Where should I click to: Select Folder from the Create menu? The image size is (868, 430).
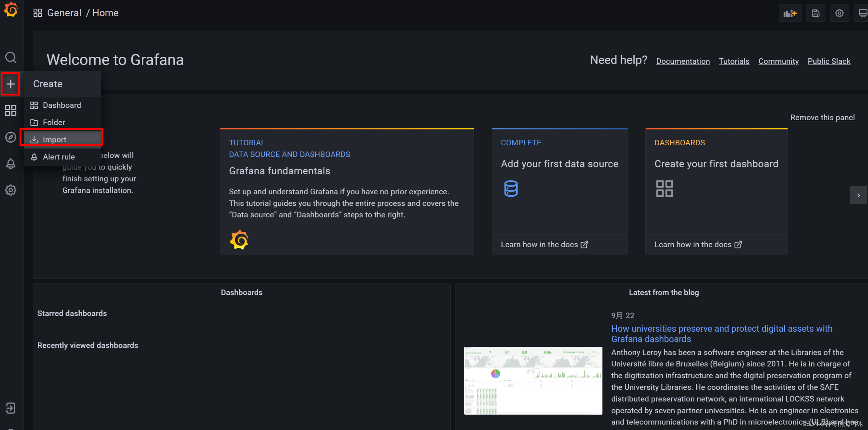(x=63, y=122)
